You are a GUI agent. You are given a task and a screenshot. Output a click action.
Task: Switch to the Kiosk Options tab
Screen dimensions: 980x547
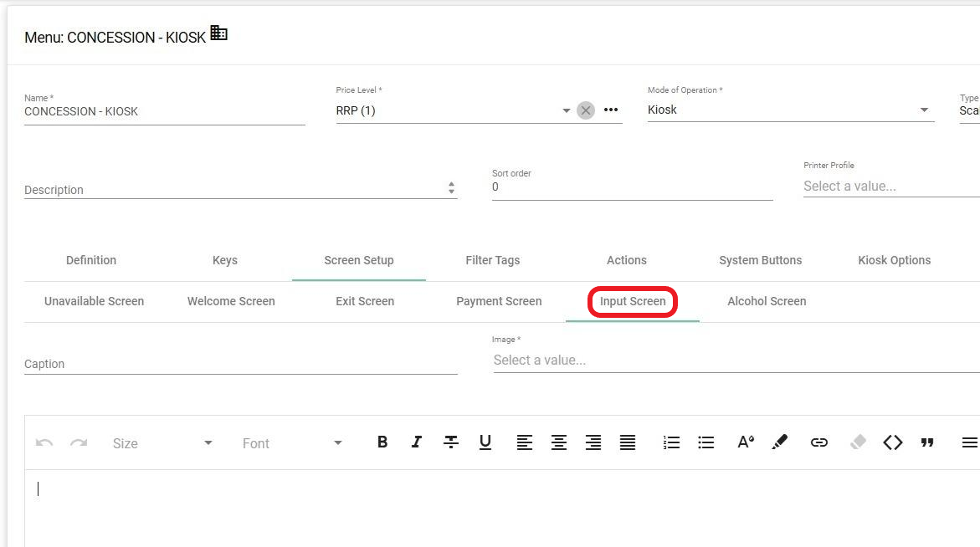(893, 260)
